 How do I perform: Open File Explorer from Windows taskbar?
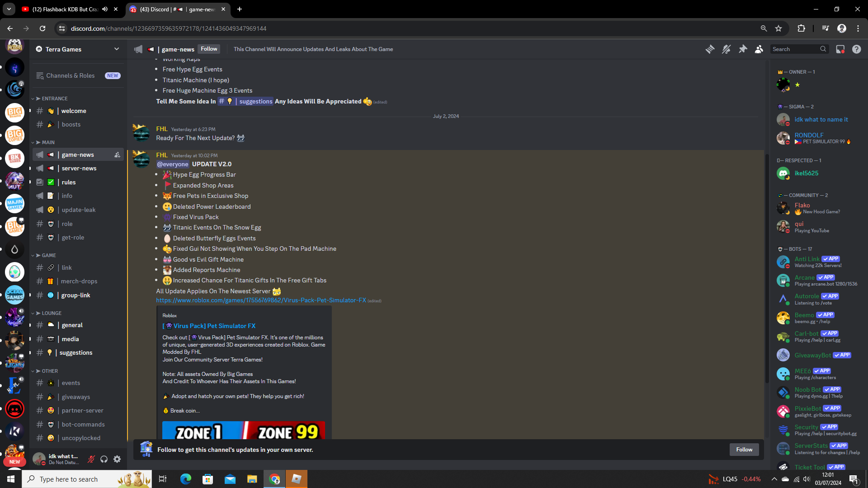click(x=252, y=479)
